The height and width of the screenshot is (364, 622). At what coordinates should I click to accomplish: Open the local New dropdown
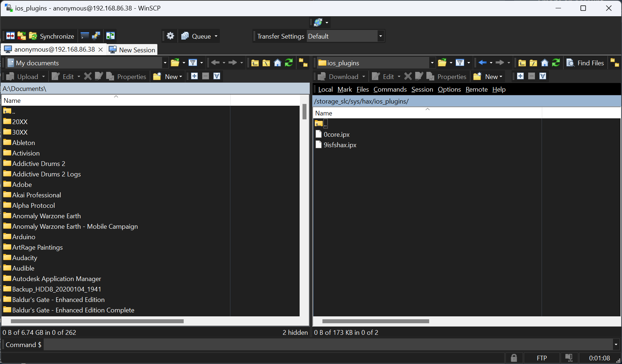click(168, 76)
